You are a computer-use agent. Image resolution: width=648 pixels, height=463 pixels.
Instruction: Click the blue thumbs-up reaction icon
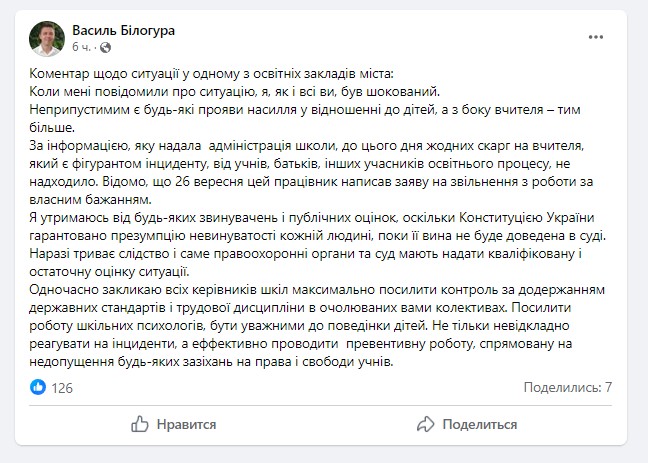click(38, 387)
